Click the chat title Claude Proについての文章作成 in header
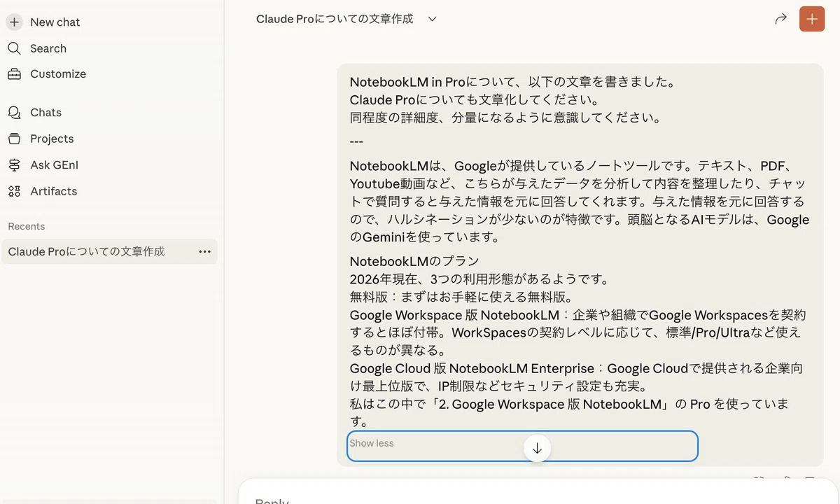The image size is (840, 504). 335,19
